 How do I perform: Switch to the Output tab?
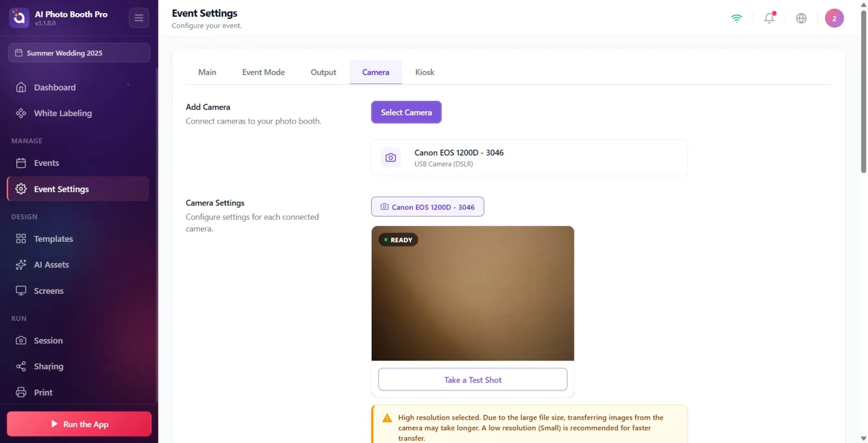[x=323, y=72]
